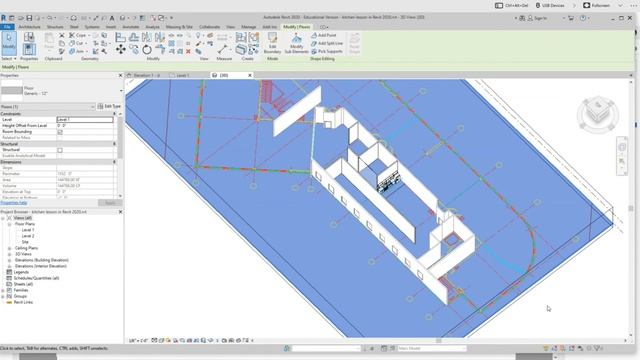The image size is (640, 360).
Task: Click the Cut clipboard scissors icon
Action: (62, 36)
